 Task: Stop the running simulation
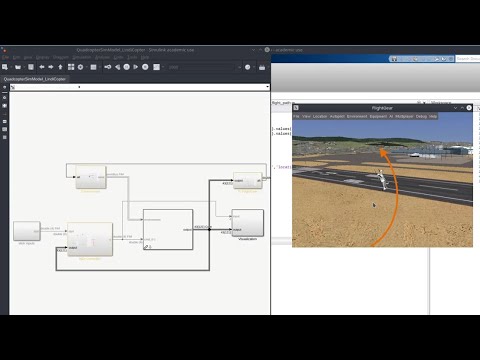pyautogui.click(x=145, y=67)
